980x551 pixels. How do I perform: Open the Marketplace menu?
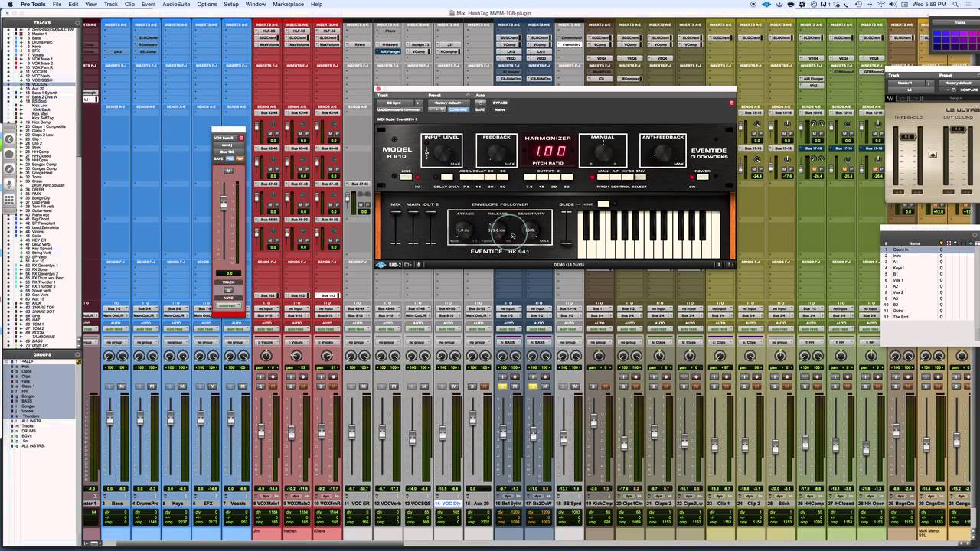pyautogui.click(x=288, y=5)
